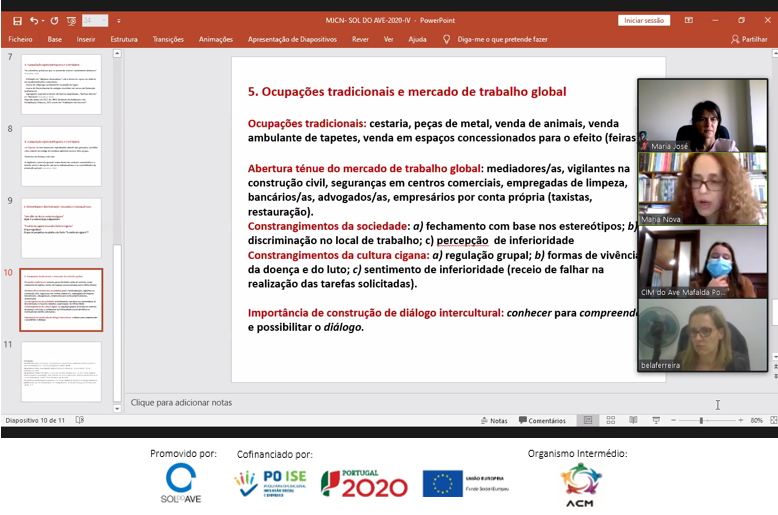Image resolution: width=778 pixels, height=515 pixels.
Task: Click the zoom in plus button
Action: [741, 420]
